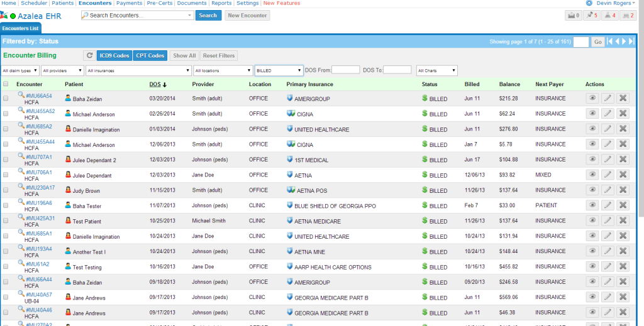
Task: Click the DOS From date field
Action: 345,70
